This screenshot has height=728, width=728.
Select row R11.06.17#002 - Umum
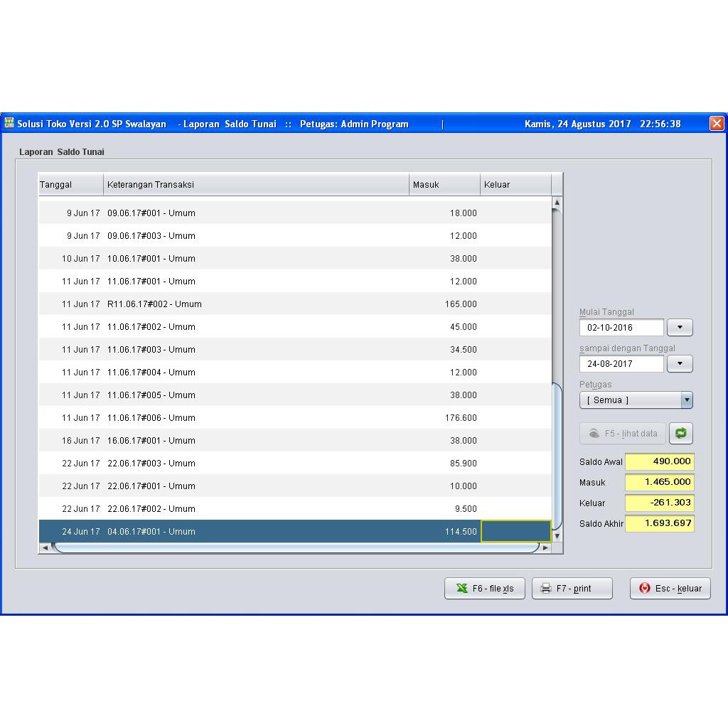pyautogui.click(x=295, y=304)
